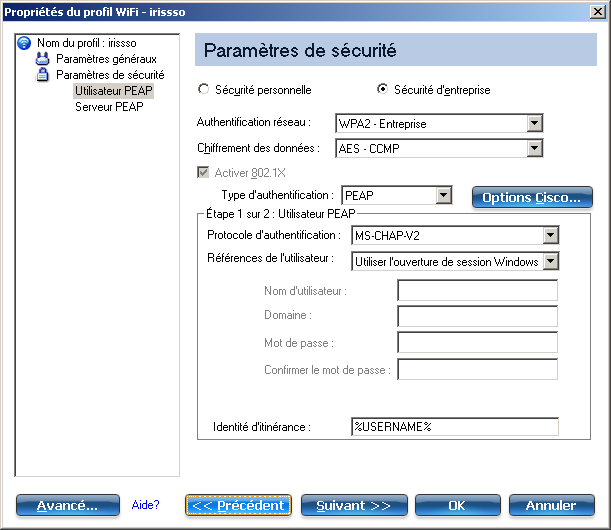This screenshot has width=611, height=530.
Task: Click the Annuler button
Action: point(552,505)
